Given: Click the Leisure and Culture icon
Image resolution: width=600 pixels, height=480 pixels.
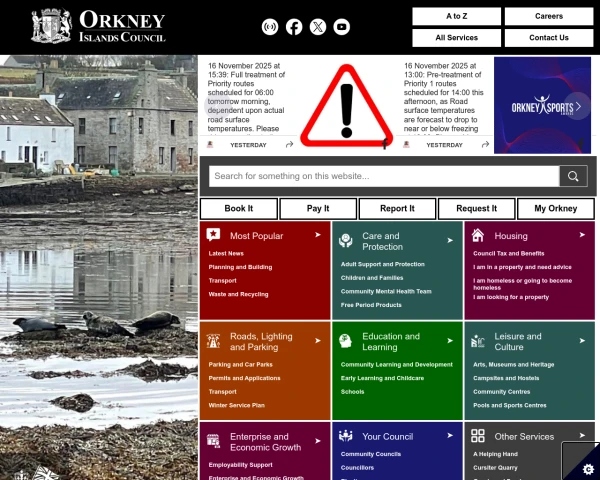Looking at the screenshot, I should click(x=478, y=341).
